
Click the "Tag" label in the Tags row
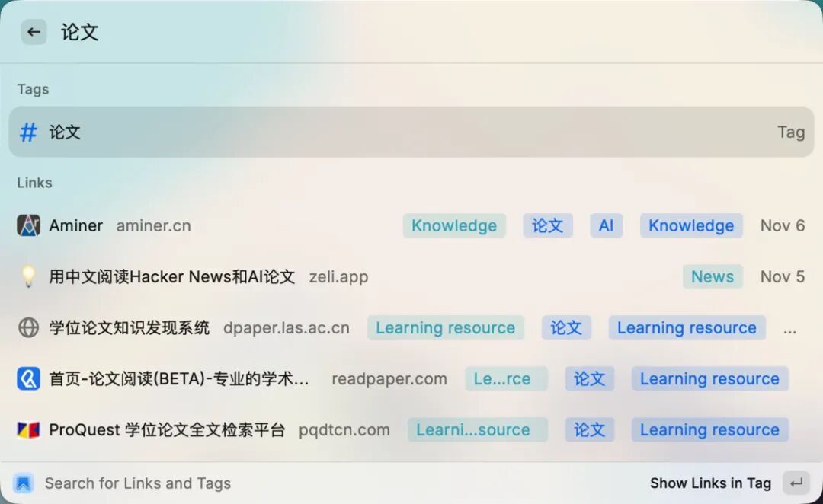coord(791,132)
